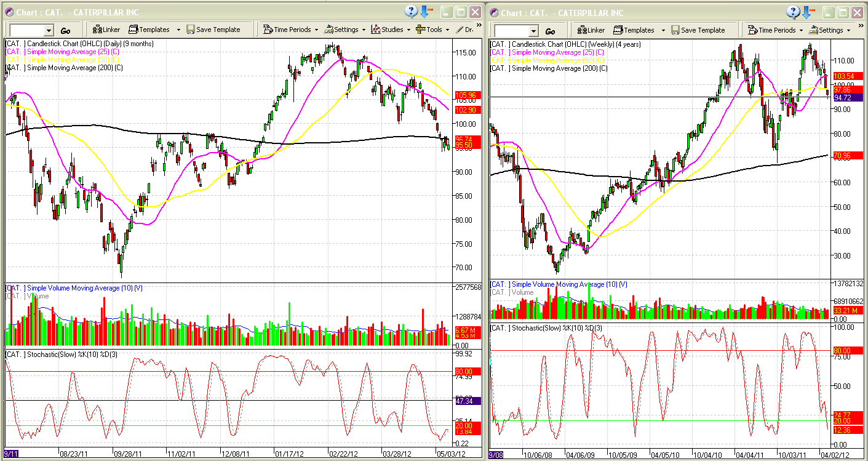The height and width of the screenshot is (461, 868).
Task: Select 'Candlestick Chart (OHLC) (Weekly) (4 years)' legend
Action: (567, 44)
